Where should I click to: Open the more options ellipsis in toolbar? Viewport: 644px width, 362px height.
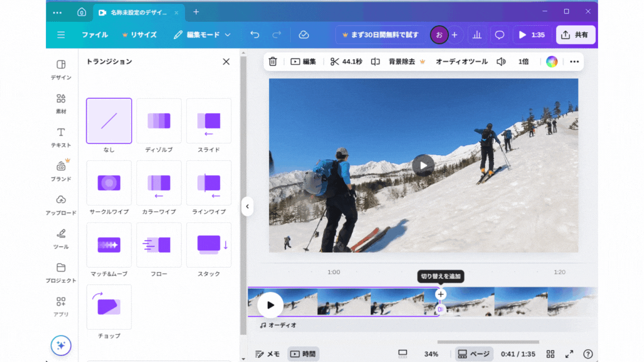(x=574, y=61)
